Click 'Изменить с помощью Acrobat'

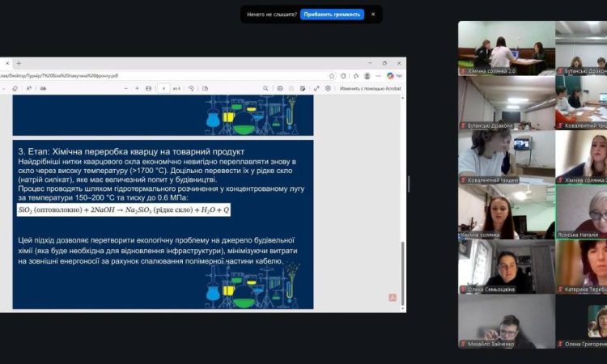(370, 89)
